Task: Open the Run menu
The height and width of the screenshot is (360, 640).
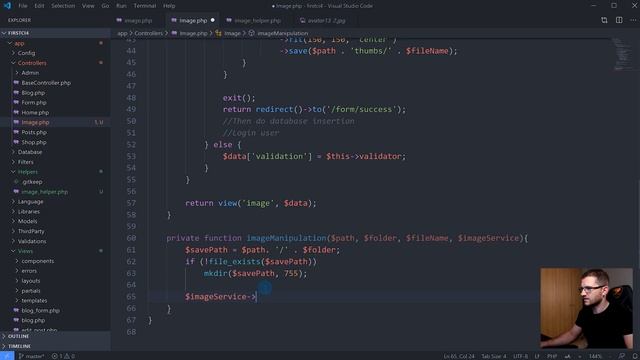Action: 121,6
